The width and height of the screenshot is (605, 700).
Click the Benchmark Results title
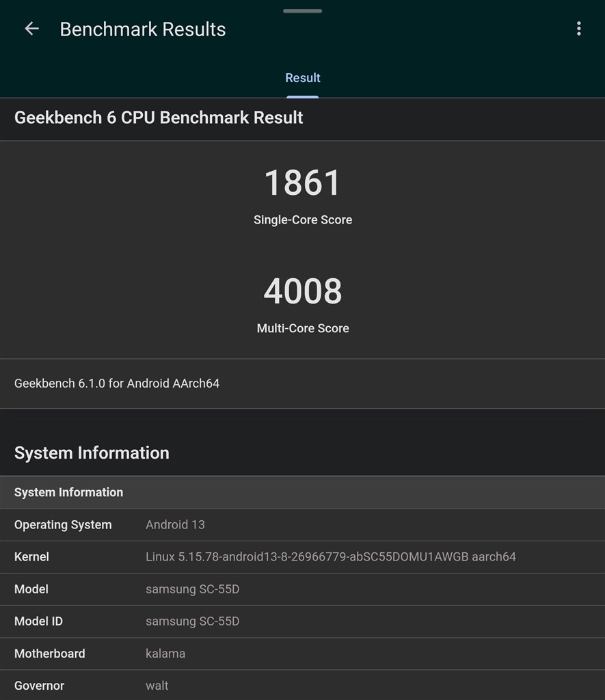click(x=143, y=29)
